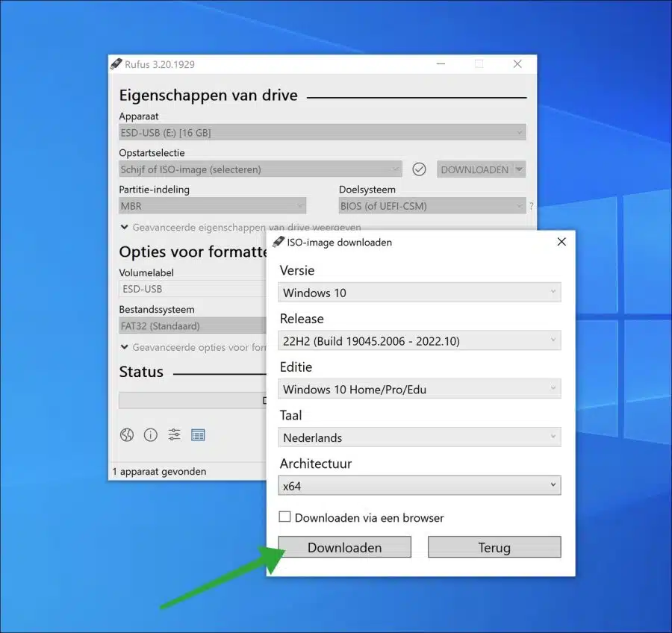This screenshot has width=672, height=633.
Task: Open the Release dropdown showing 22H2
Action: (419, 340)
